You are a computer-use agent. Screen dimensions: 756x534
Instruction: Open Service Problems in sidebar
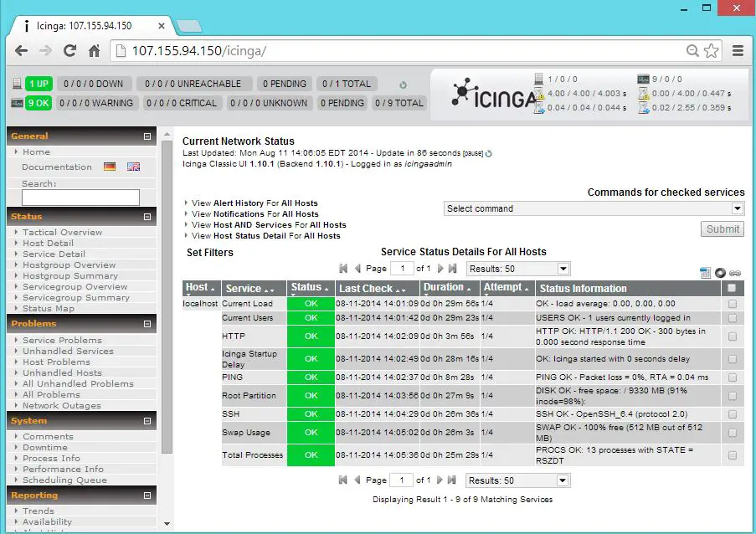click(x=62, y=341)
